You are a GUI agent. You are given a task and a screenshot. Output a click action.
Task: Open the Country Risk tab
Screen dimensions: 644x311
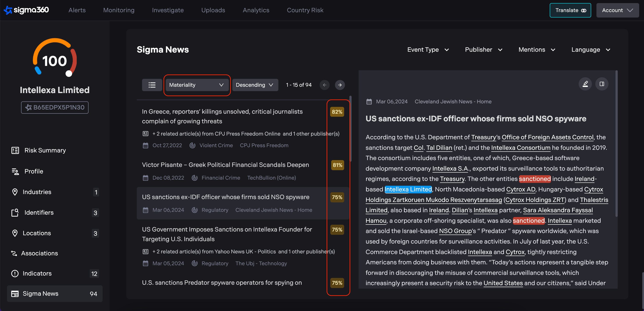[x=305, y=10]
